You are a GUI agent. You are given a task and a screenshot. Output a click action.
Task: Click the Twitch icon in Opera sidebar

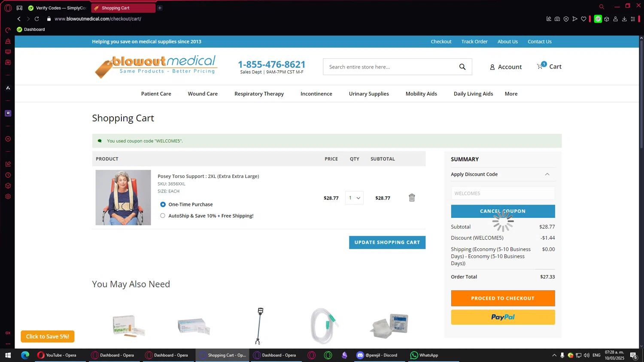coord(8,113)
